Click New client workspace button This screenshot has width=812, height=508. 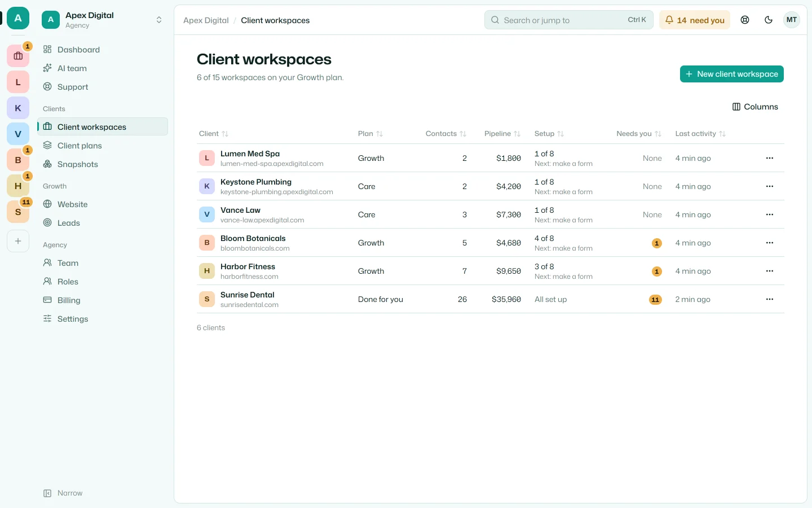point(732,74)
